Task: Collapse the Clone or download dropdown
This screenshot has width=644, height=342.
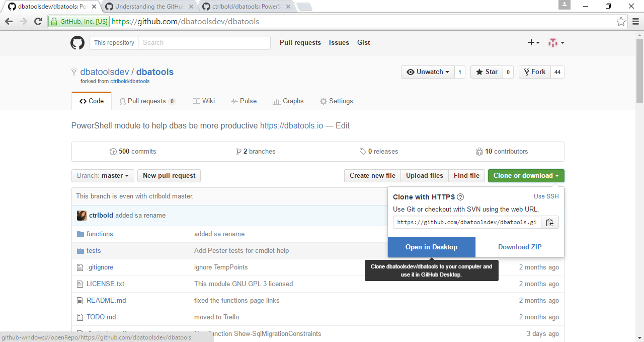Action: [x=526, y=176]
